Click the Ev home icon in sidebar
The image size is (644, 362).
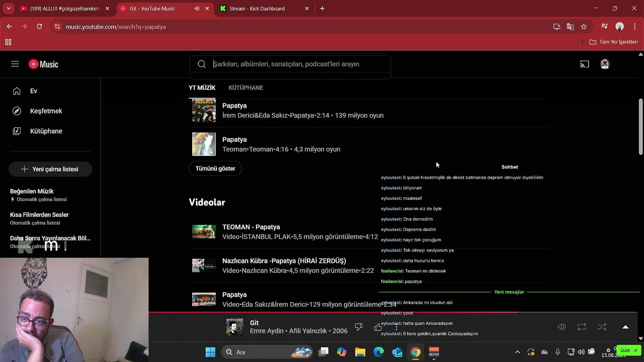17,91
